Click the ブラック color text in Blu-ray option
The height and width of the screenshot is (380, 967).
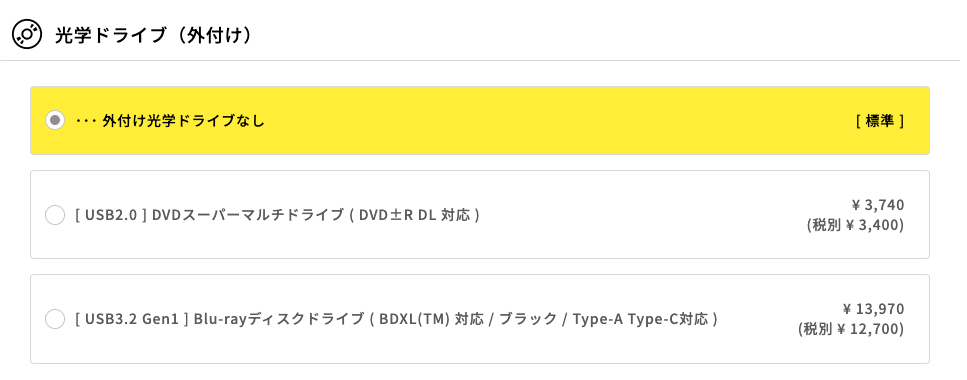[529, 319]
